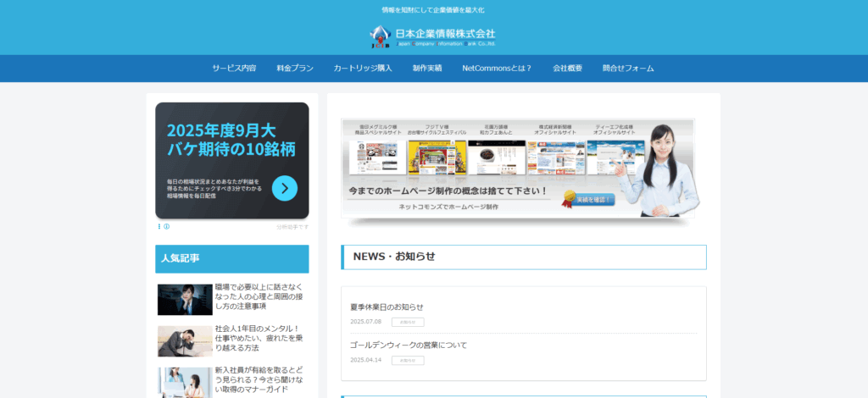The image size is (868, 398).
Task: Navigate to 会社概要 page
Action: click(x=567, y=68)
